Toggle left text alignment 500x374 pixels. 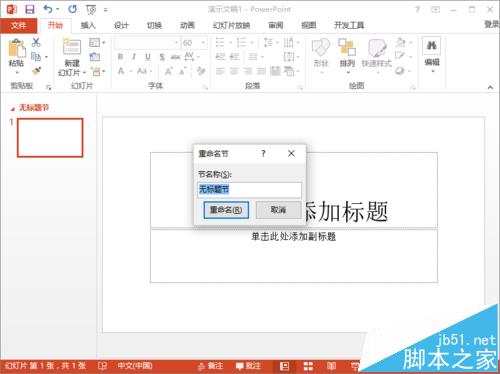(x=220, y=71)
